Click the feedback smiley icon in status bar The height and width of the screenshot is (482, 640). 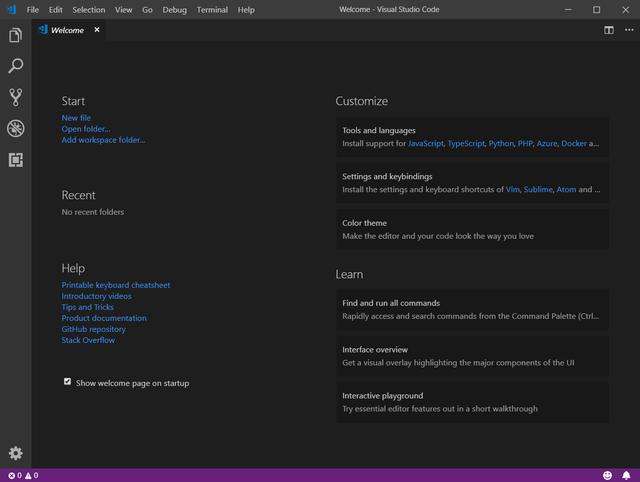607,475
